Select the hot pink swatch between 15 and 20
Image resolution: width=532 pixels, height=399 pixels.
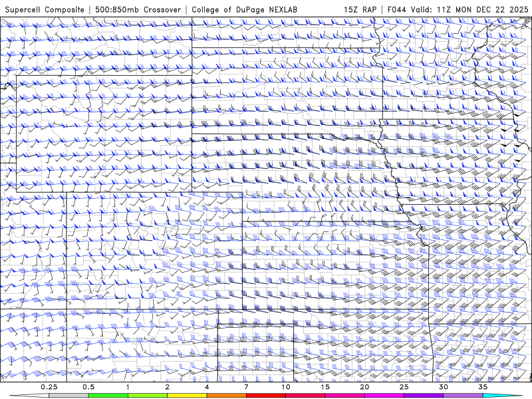coord(344,396)
